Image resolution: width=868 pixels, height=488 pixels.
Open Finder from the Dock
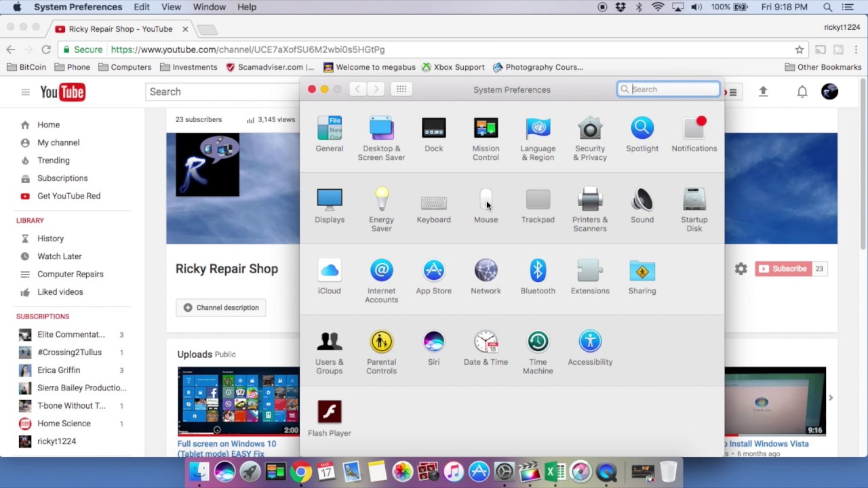pos(199,471)
